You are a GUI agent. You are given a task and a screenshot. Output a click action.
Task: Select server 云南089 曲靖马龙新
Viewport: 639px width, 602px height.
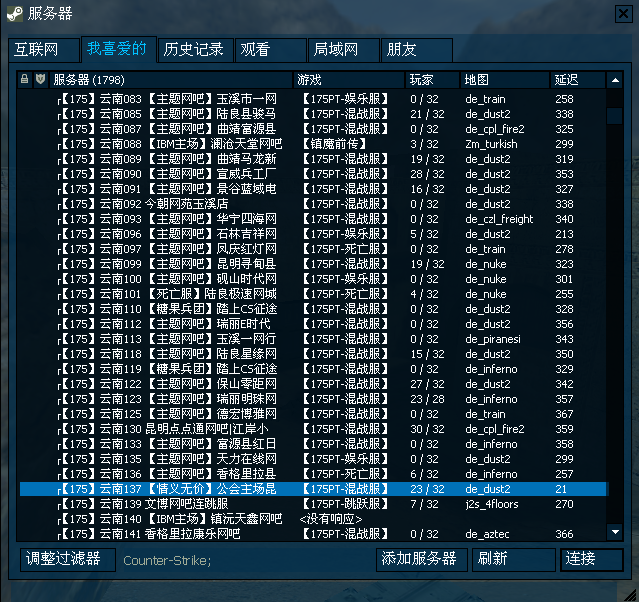[x=313, y=159]
